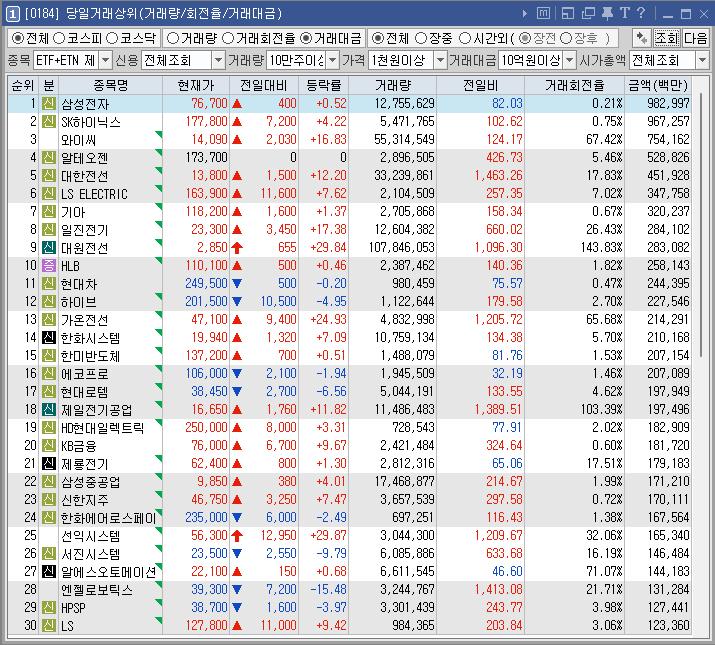Click stock name 삼성중공업
Screen dimensions: 715x645
91,481
